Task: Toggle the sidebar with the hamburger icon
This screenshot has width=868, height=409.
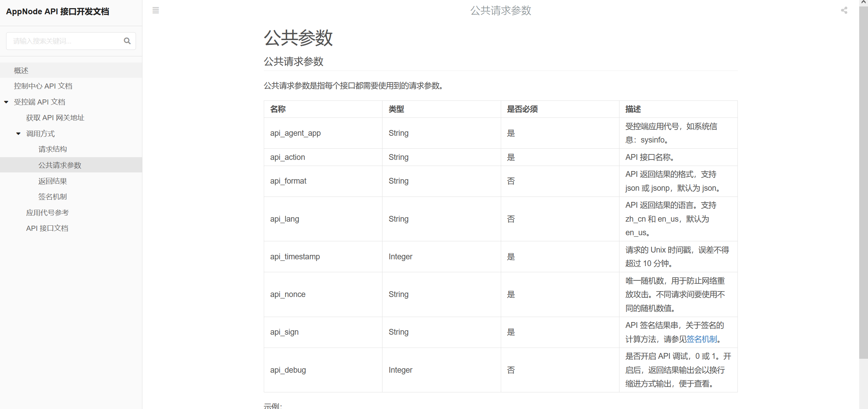Action: point(156,10)
